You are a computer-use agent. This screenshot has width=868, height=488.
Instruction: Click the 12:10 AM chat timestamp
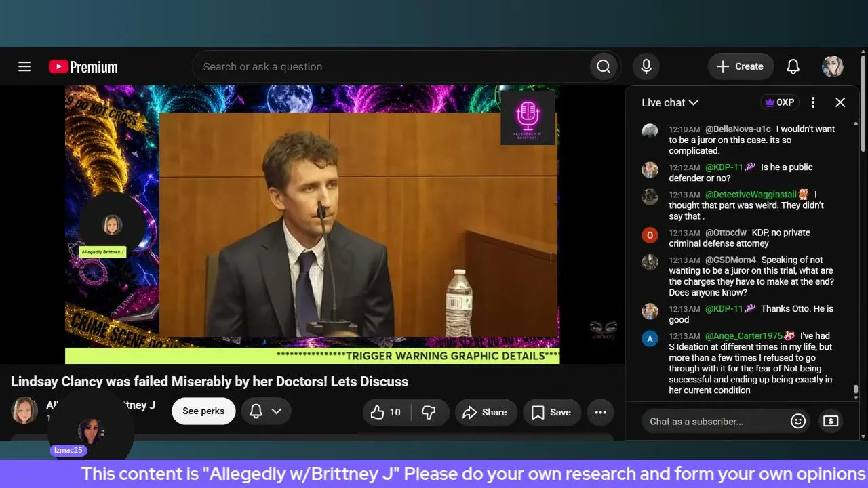coord(684,129)
